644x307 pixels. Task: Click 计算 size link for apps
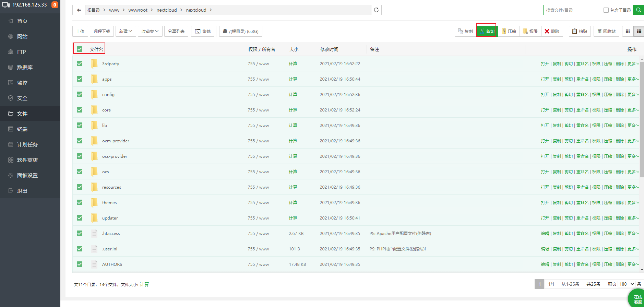(293, 79)
